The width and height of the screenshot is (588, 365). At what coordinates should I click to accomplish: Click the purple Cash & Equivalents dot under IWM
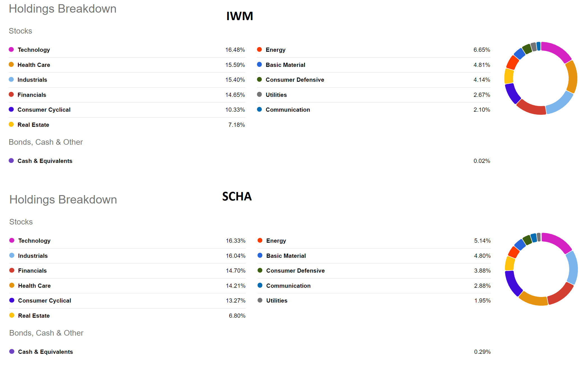point(11,161)
